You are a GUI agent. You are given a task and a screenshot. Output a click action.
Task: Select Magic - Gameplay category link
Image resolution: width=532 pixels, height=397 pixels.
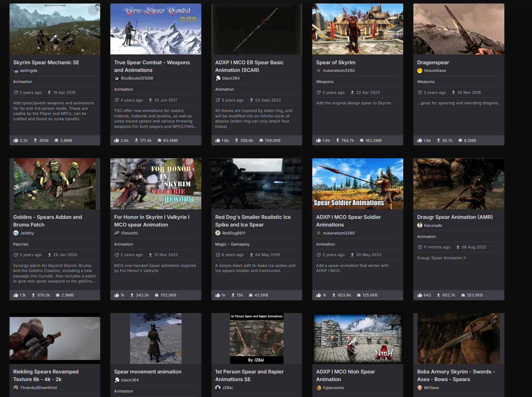tap(232, 244)
